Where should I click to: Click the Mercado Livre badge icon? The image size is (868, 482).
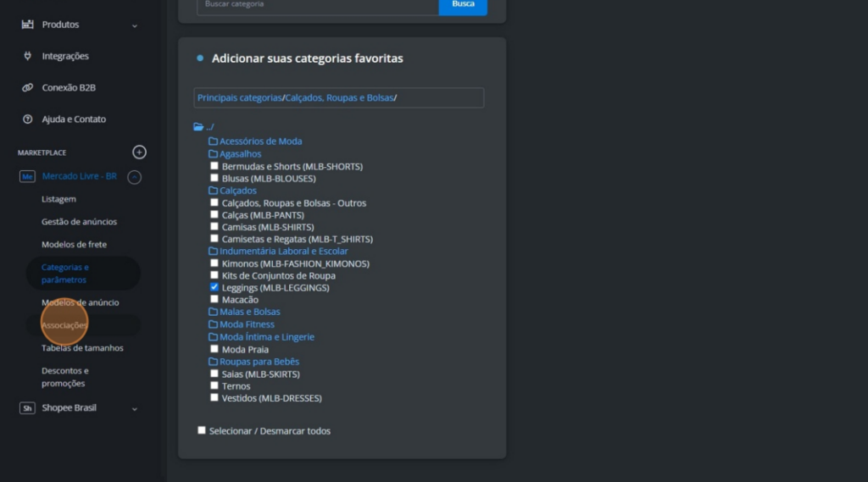(x=27, y=176)
